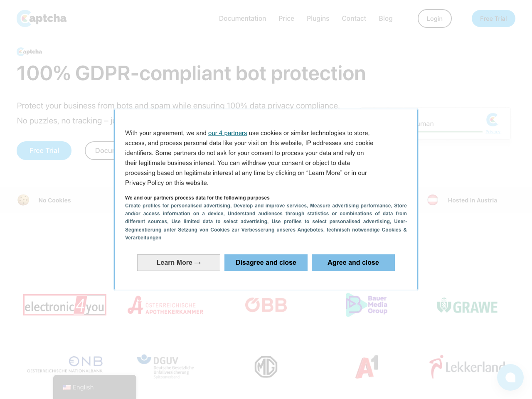Click the captcha widget logo icon
This screenshot has height=399, width=532.
click(x=492, y=120)
